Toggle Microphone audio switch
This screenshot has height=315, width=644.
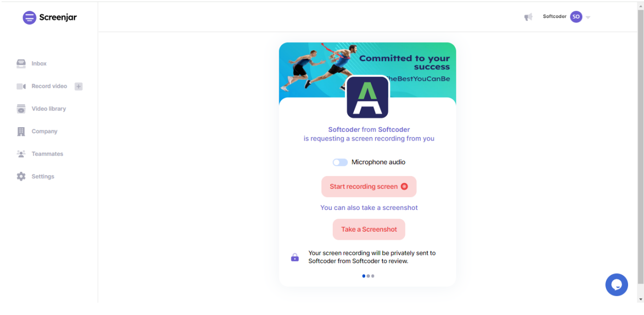click(x=340, y=162)
